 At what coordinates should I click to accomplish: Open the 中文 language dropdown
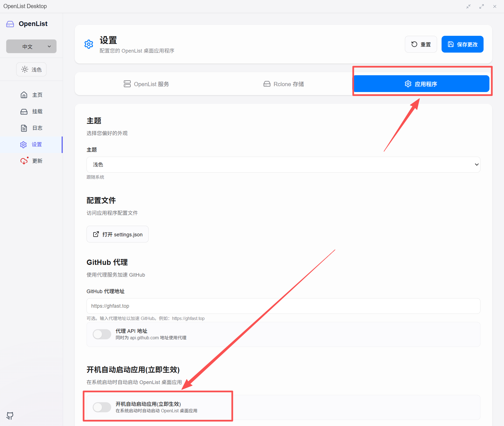[31, 46]
